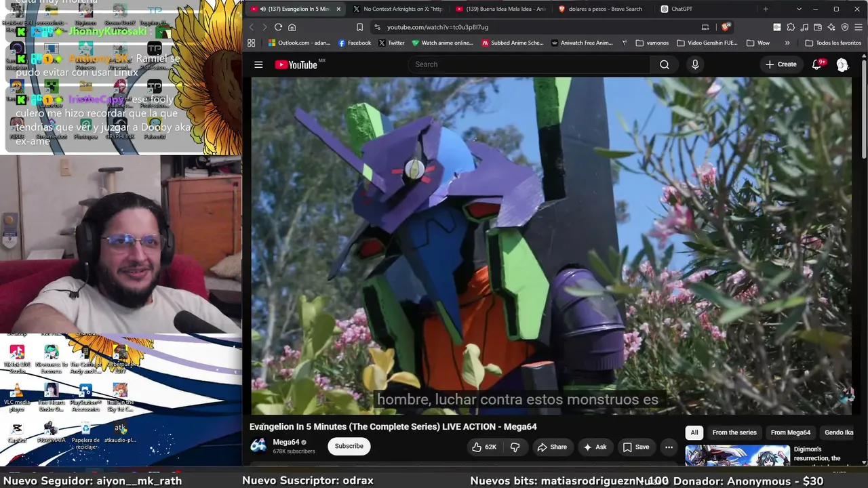The image size is (868, 488).
Task: Close the Evangelion In 5 Minutes tab
Action: pos(338,9)
